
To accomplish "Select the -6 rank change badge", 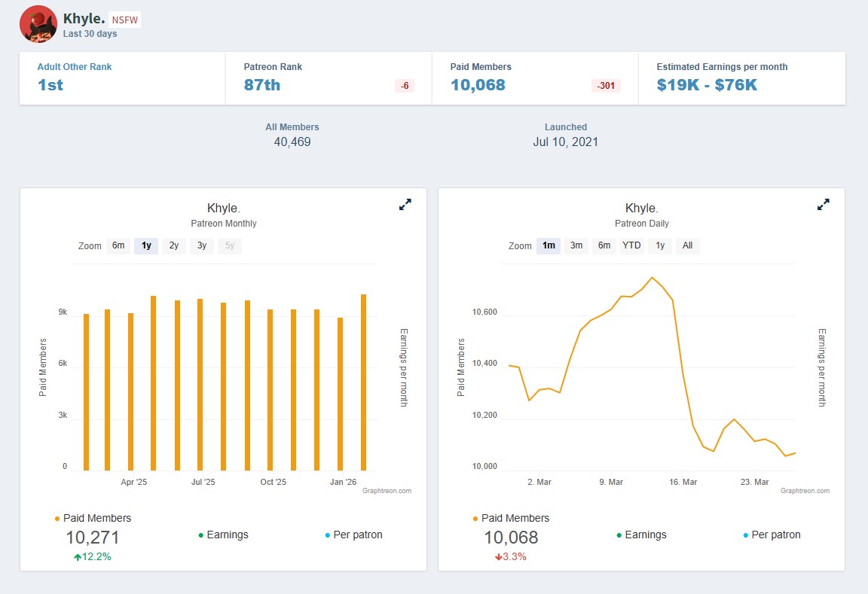I will coord(405,86).
